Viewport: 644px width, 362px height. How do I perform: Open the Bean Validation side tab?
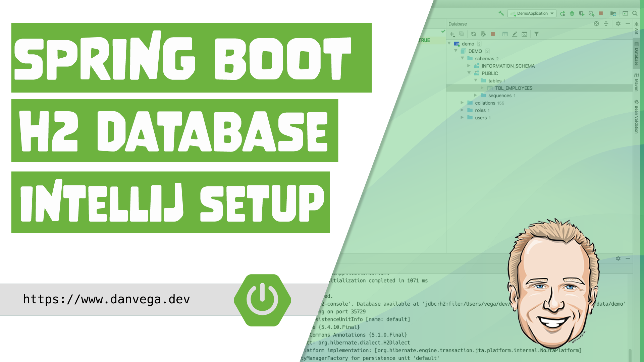[x=637, y=117]
